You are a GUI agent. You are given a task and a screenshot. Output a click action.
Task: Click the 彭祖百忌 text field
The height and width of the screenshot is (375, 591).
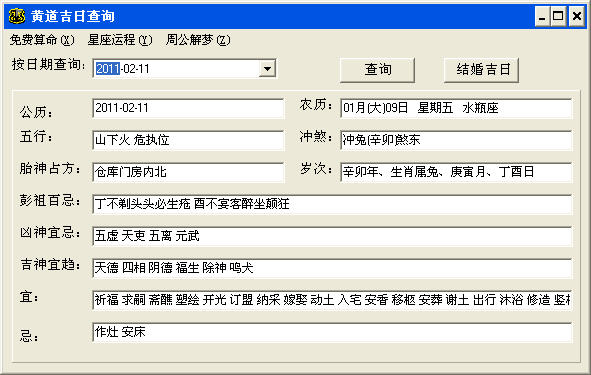[332, 204]
